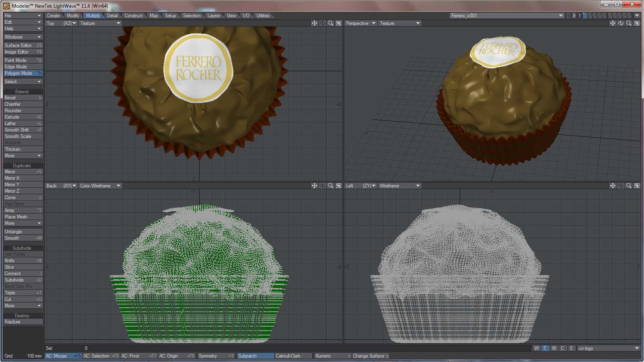Click the Back viewport rotate icon
The height and width of the screenshot is (362, 644).
[322, 186]
